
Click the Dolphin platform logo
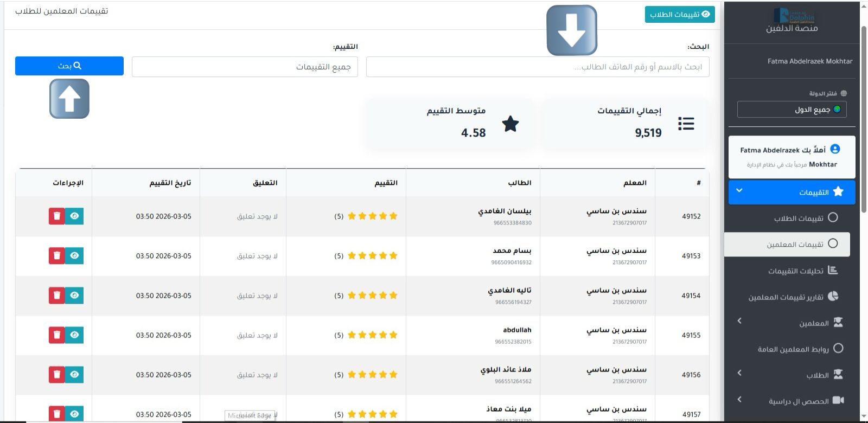click(x=792, y=16)
